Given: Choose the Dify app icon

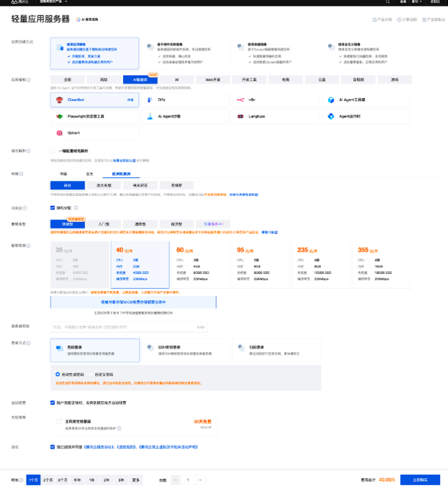Looking at the screenshot, I should (x=151, y=100).
